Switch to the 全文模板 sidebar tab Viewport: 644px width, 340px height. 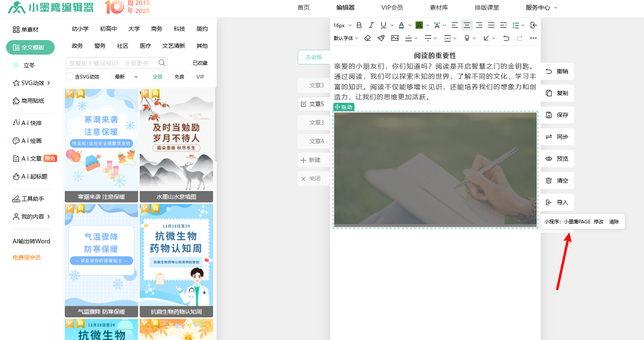30,47
